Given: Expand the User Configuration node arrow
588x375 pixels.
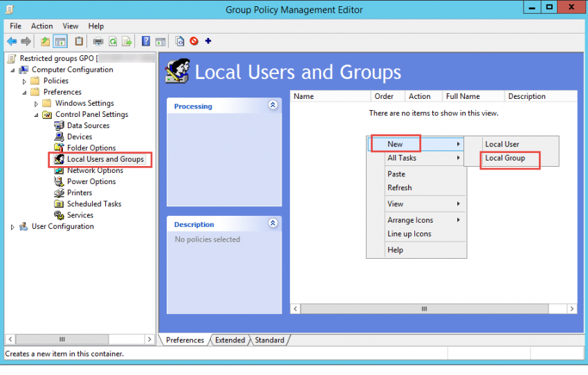Looking at the screenshot, I should click(12, 227).
